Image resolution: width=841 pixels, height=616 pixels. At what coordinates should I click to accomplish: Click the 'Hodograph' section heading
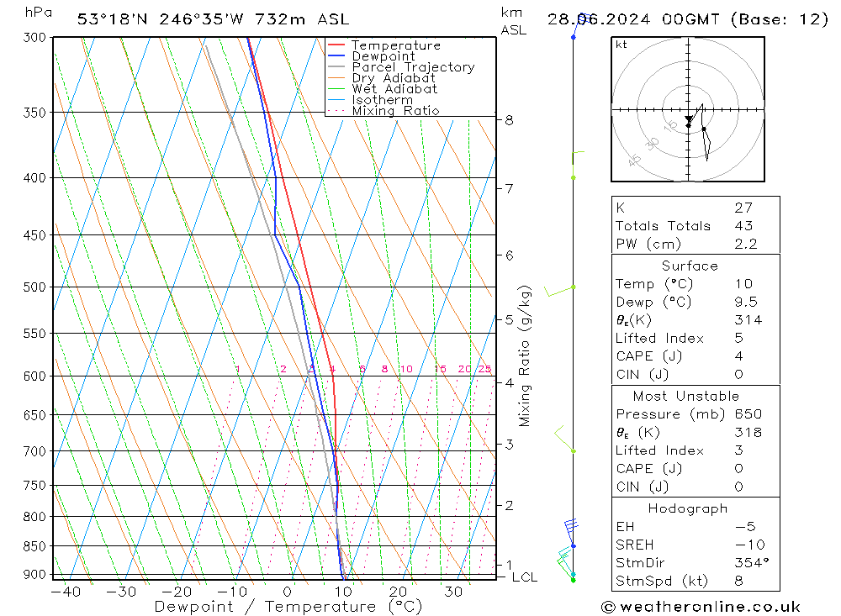tap(688, 508)
